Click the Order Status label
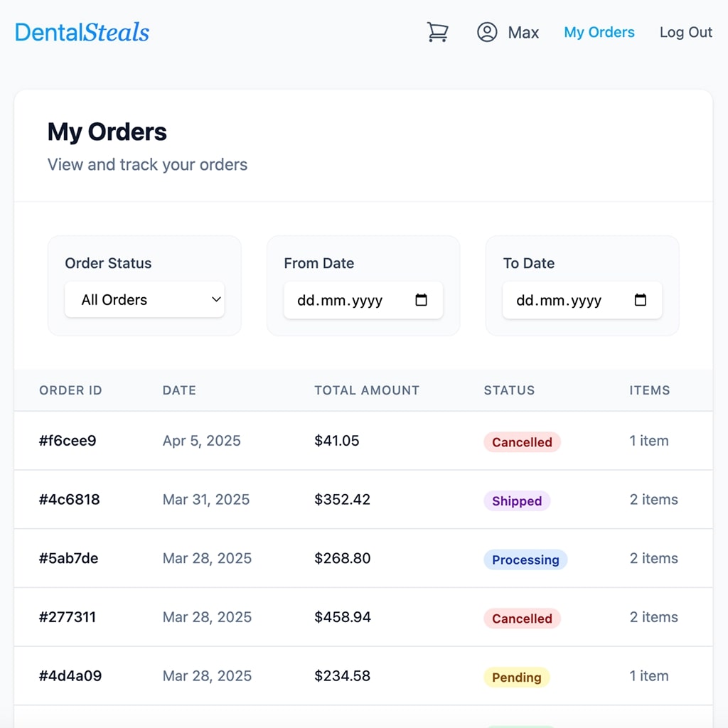728x728 pixels. point(108,263)
